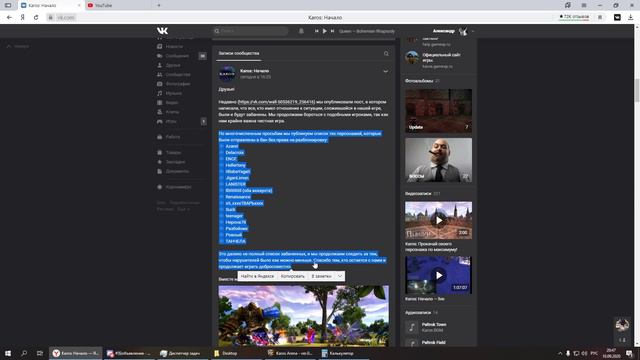Click the vk.com address bar

point(66,18)
